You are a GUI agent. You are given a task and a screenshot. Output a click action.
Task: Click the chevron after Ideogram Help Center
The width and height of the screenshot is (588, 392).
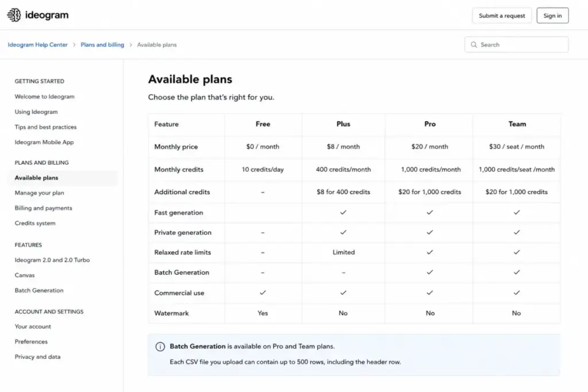click(74, 45)
